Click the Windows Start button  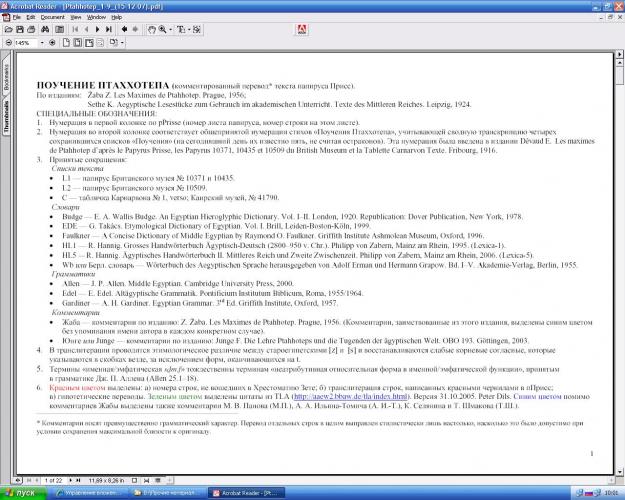pos(22,492)
